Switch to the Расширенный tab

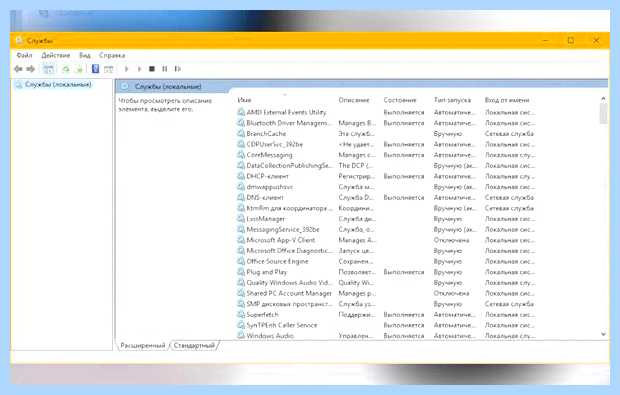click(x=142, y=346)
